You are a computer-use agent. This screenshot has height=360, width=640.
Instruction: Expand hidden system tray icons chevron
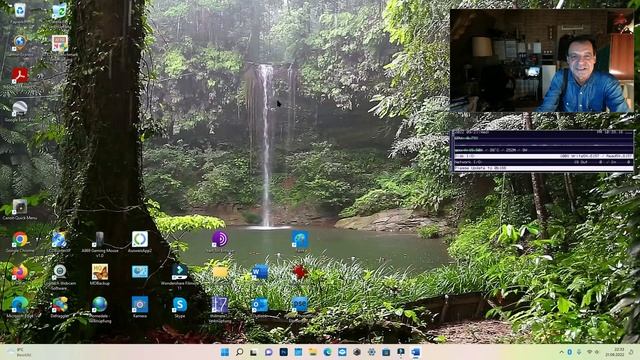point(561,352)
